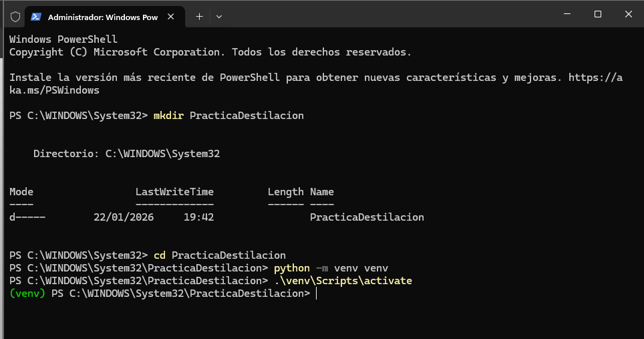Minimize the terminal window
644x339 pixels.
567,14
